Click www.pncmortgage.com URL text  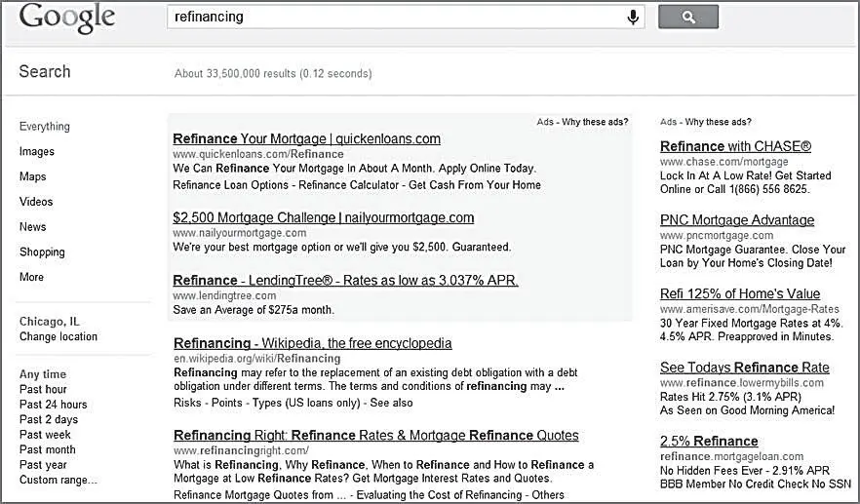point(717,235)
